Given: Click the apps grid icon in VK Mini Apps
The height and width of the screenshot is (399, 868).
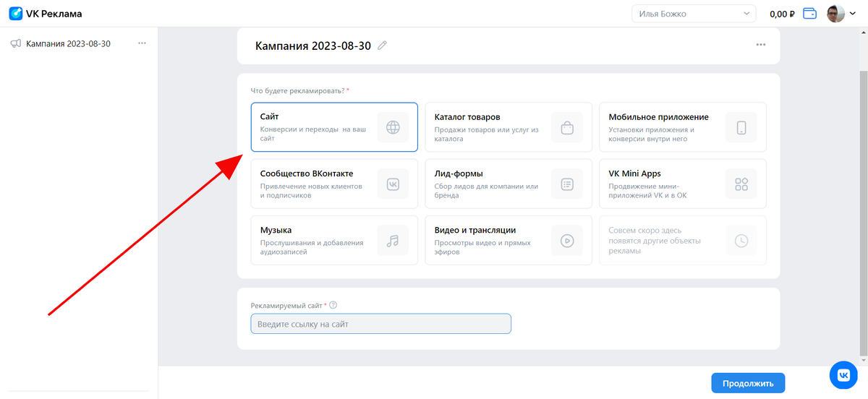Looking at the screenshot, I should coord(741,184).
